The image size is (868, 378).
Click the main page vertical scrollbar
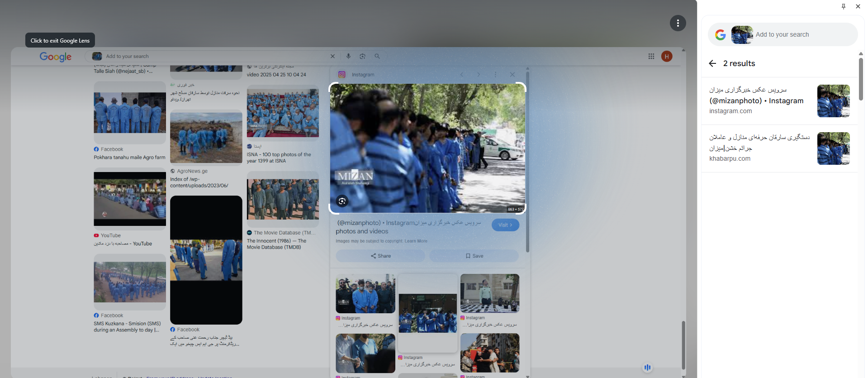pyautogui.click(x=683, y=345)
